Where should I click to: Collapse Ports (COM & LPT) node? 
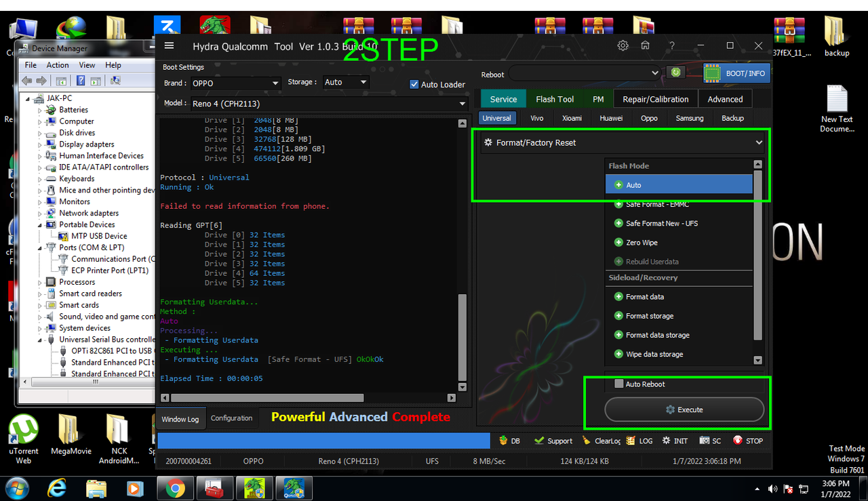click(x=40, y=248)
